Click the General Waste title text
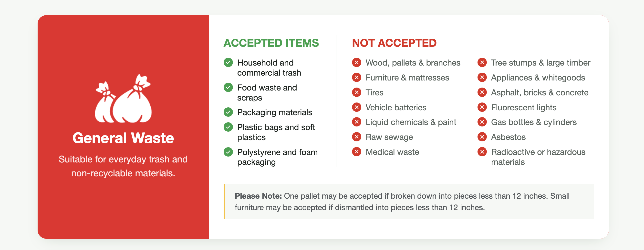The width and height of the screenshot is (644, 250). [x=123, y=138]
